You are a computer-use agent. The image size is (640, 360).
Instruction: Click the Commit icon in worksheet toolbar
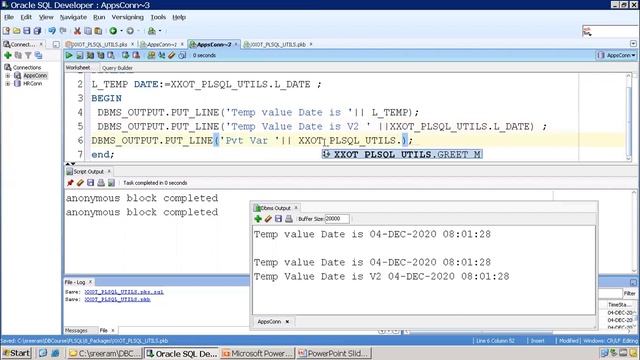pos(125,55)
